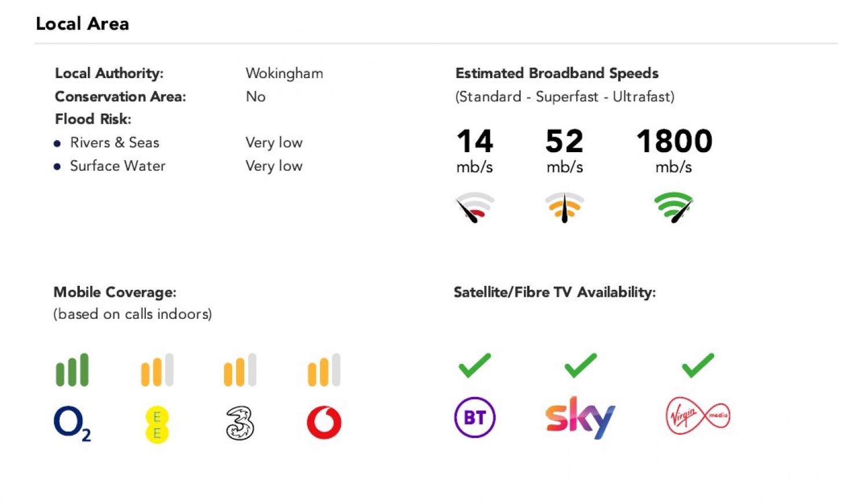The width and height of the screenshot is (868, 504).
Task: Click the O2 network logo
Action: pos(72,424)
